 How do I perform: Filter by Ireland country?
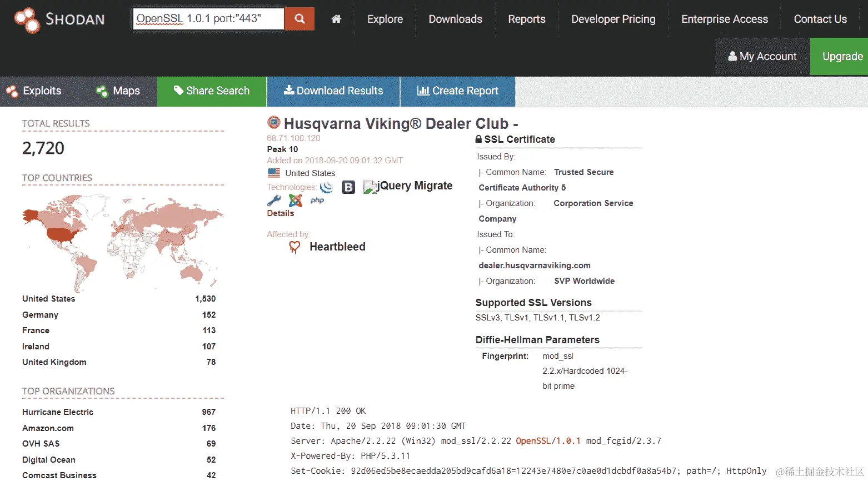pyautogui.click(x=36, y=347)
